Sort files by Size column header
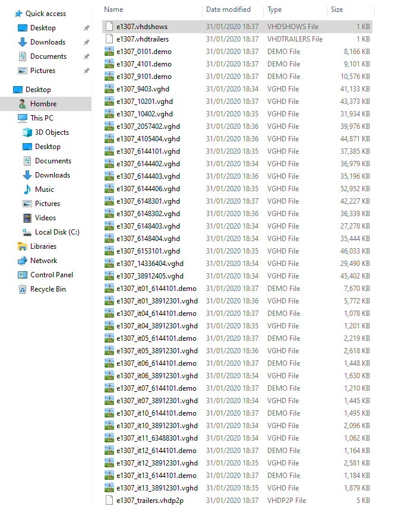 point(337,10)
